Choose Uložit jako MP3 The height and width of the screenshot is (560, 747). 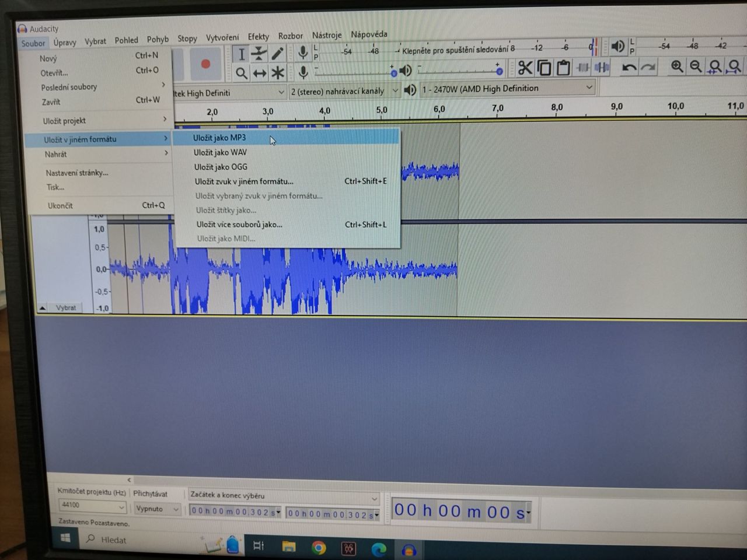tap(286, 138)
